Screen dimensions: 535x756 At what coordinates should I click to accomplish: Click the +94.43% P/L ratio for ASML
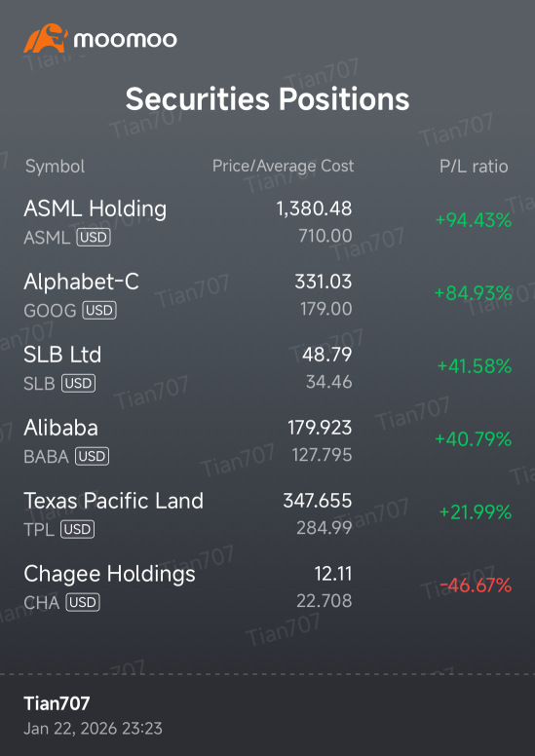point(474,221)
